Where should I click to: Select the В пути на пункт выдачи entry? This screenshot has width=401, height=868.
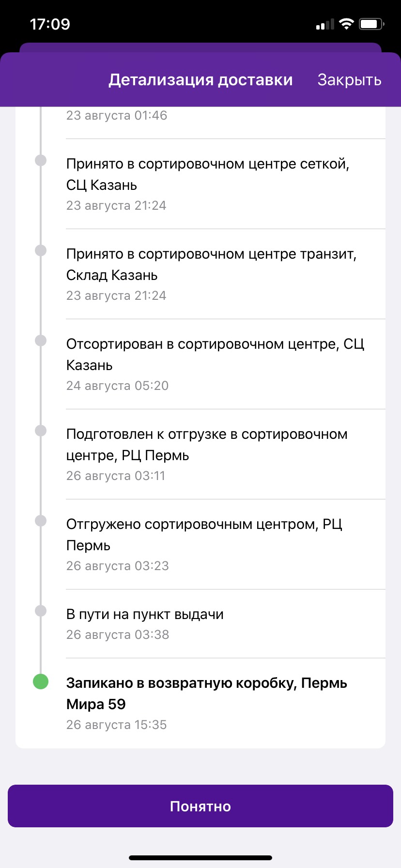(x=226, y=624)
